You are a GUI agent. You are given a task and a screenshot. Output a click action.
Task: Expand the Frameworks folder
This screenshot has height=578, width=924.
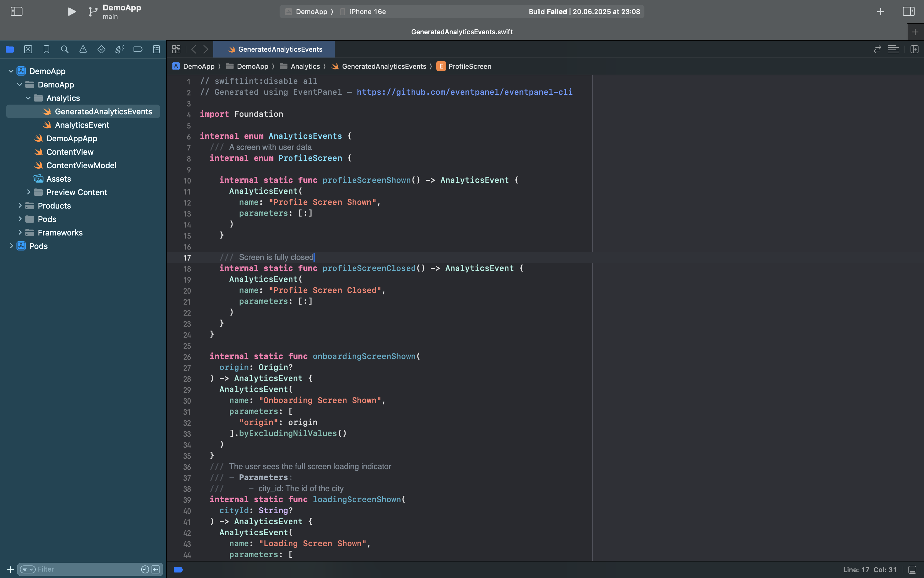(x=20, y=232)
